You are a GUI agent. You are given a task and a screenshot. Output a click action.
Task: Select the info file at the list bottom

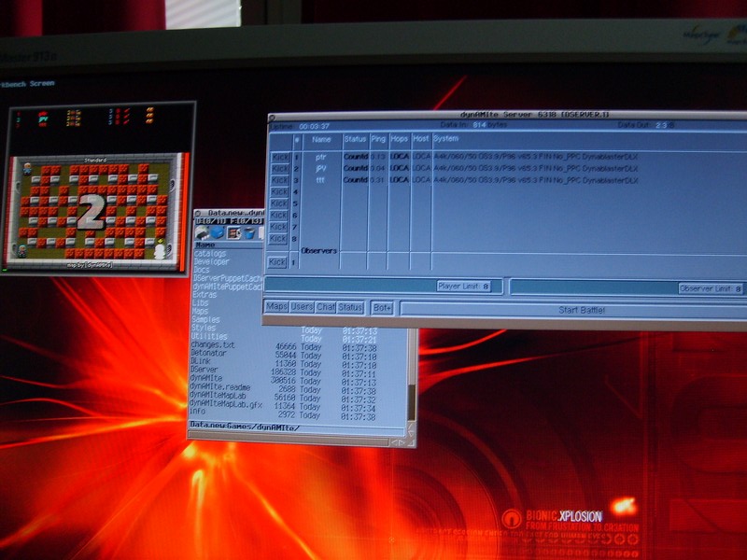(197, 411)
